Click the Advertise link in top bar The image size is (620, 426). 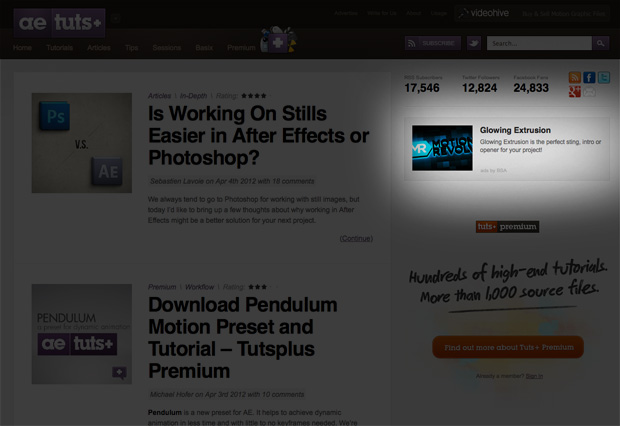pos(346,13)
